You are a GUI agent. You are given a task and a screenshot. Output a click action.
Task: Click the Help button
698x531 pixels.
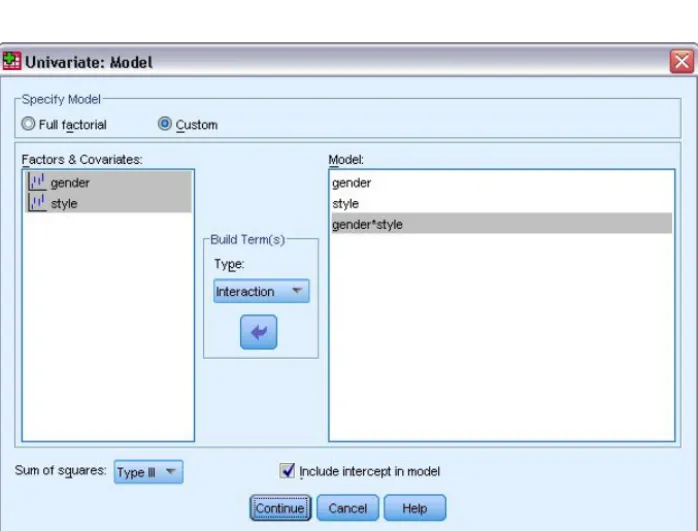[414, 508]
